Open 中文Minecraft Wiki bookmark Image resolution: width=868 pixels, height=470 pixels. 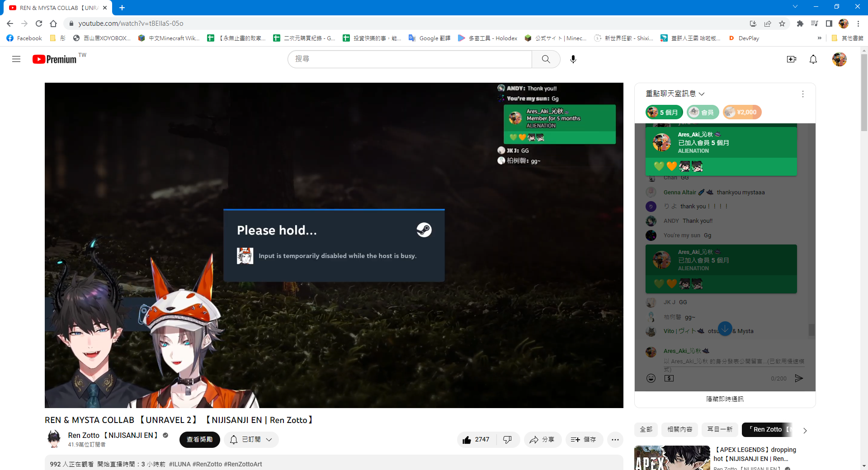(169, 38)
